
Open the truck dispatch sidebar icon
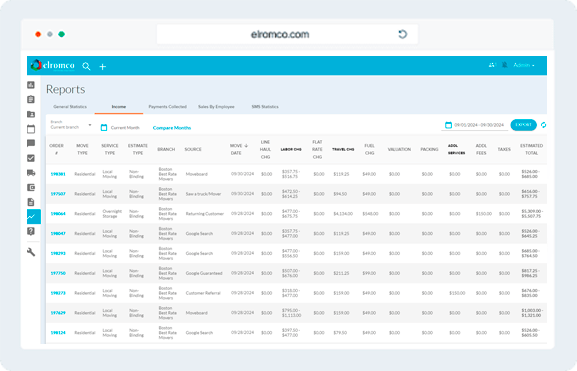[31, 173]
